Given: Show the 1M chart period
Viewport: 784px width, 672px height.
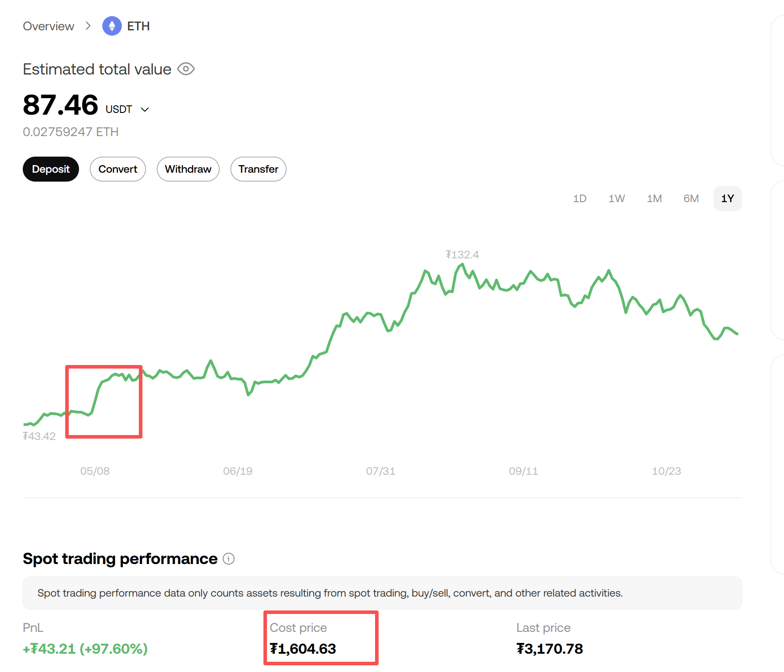Looking at the screenshot, I should click(x=654, y=199).
